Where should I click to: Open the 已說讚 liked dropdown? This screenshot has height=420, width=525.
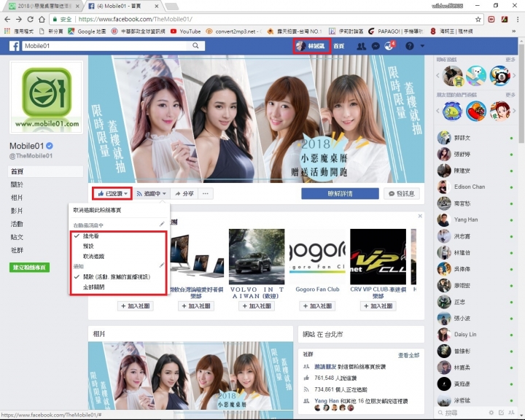112,193
